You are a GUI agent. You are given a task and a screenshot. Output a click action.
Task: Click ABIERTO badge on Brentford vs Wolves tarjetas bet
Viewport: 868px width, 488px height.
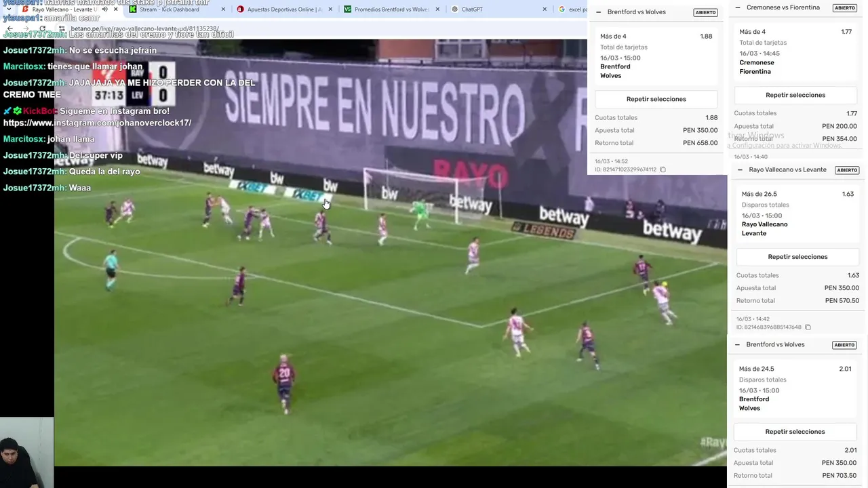(x=705, y=12)
